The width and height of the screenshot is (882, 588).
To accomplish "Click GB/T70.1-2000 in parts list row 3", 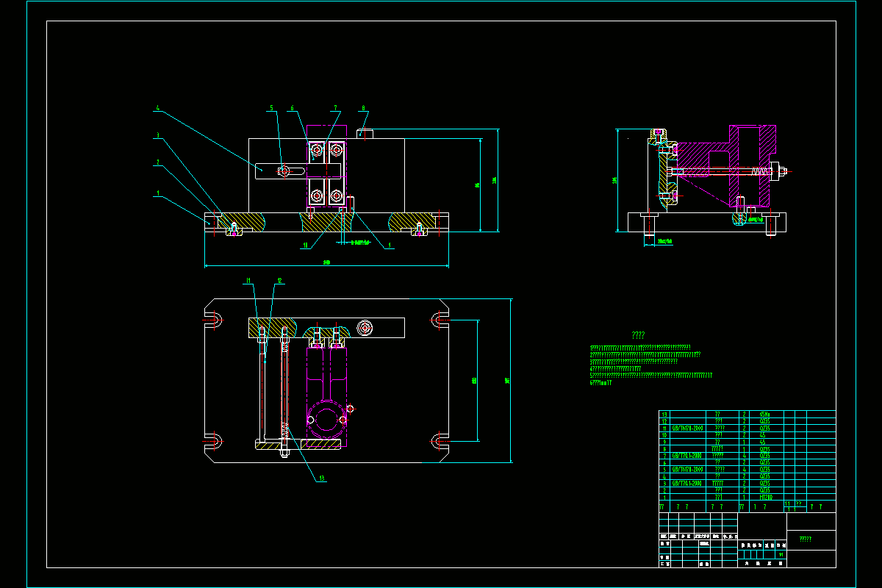I will 686,483.
